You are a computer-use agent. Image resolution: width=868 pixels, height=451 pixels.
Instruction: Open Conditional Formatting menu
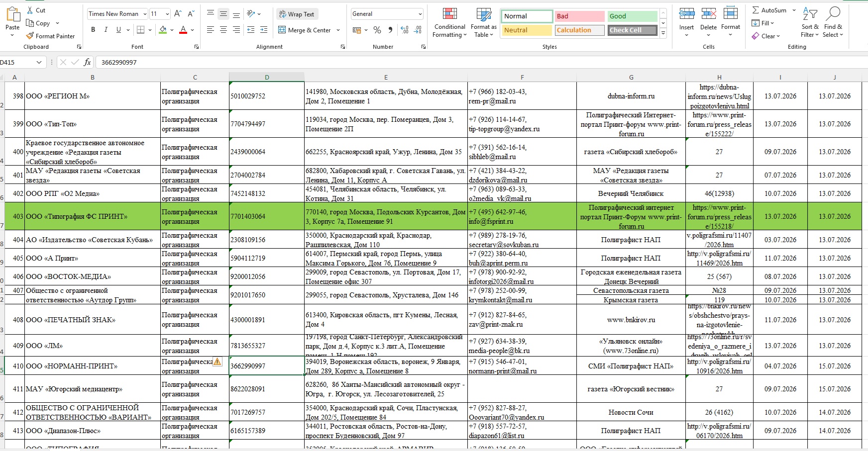449,23
